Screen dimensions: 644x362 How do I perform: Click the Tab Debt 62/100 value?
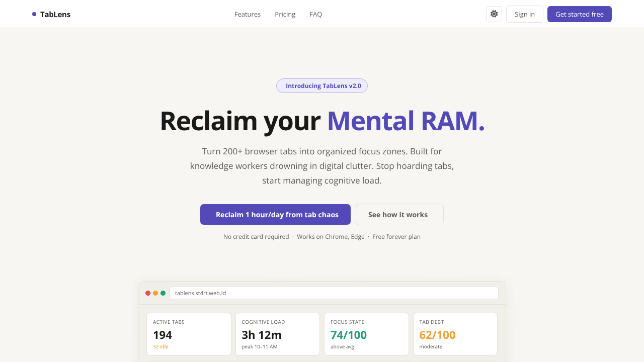pyautogui.click(x=437, y=335)
